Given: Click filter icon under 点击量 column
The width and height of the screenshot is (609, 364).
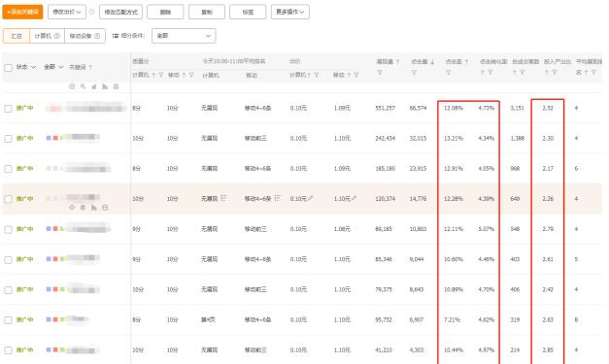Looking at the screenshot, I should point(414,73).
